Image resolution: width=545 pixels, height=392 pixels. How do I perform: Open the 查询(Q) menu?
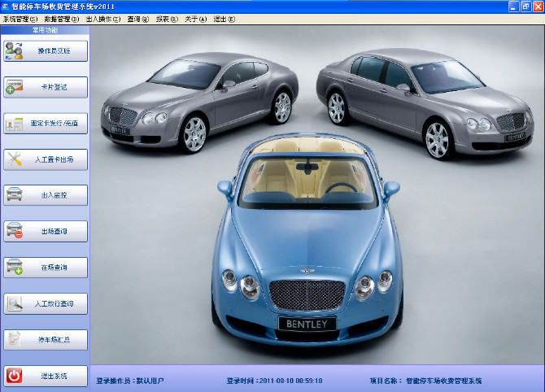(138, 20)
